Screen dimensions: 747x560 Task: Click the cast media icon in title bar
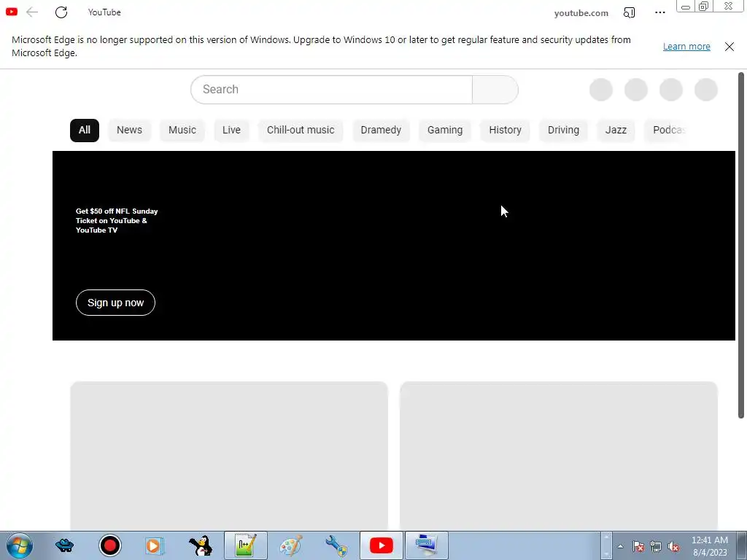[630, 13]
